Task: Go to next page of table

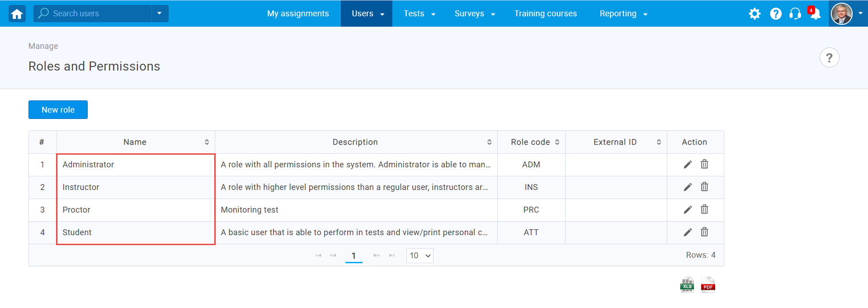Action: 377,256
